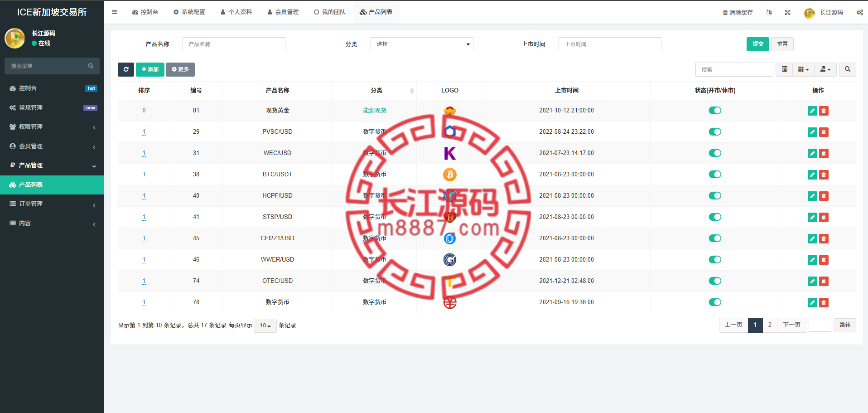Click 清除缓存 in the header

click(x=738, y=13)
